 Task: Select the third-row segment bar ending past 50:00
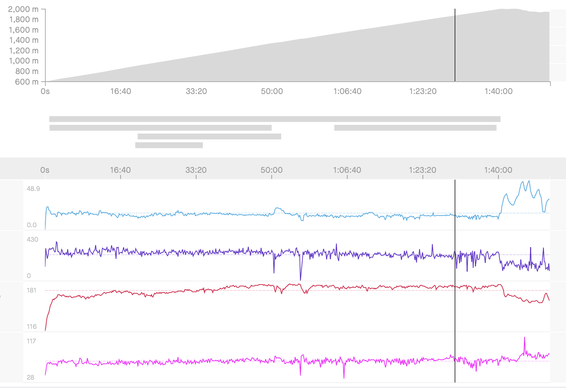[x=209, y=136]
